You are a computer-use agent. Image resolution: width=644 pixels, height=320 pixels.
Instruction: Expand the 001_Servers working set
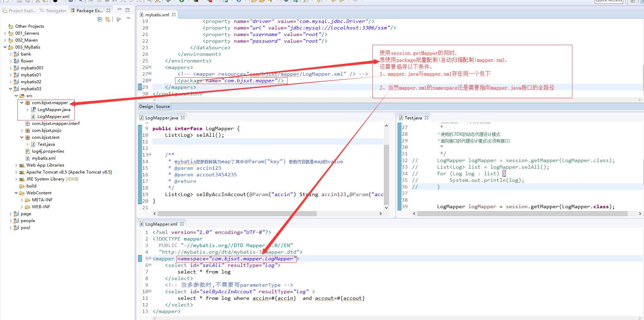pyautogui.click(x=5, y=33)
